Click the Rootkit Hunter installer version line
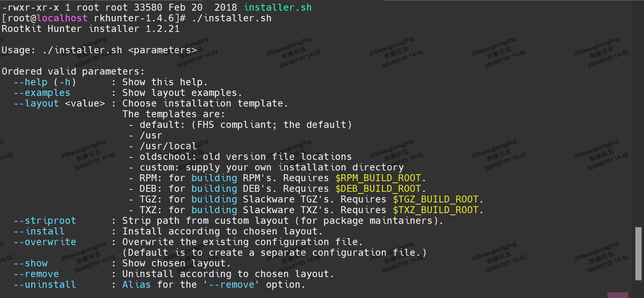 pos(90,29)
